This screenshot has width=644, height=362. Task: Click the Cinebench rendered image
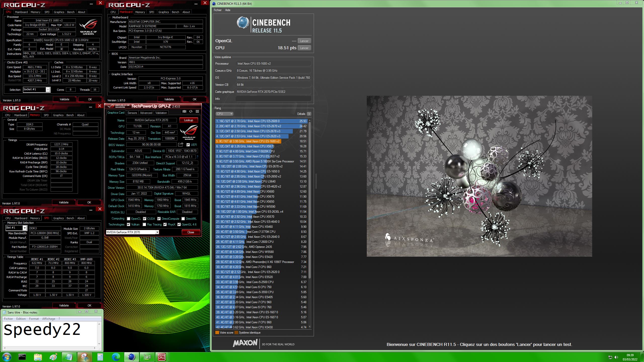tap(479, 176)
